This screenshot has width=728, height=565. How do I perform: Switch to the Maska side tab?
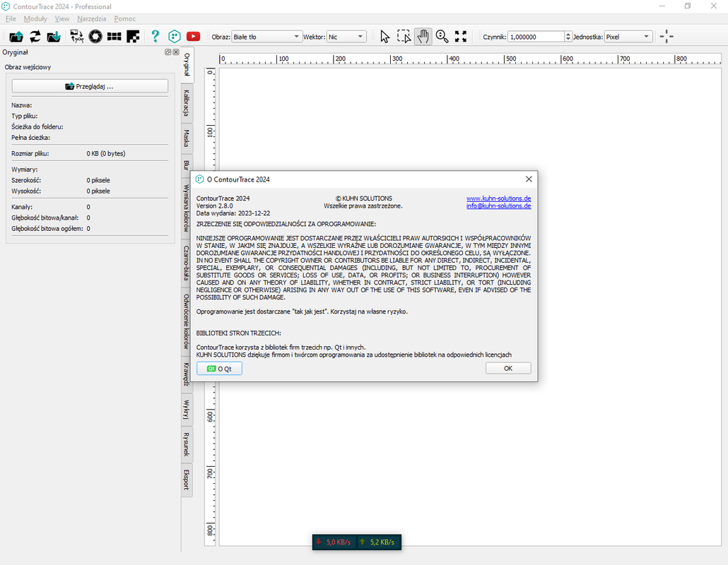tap(187, 138)
